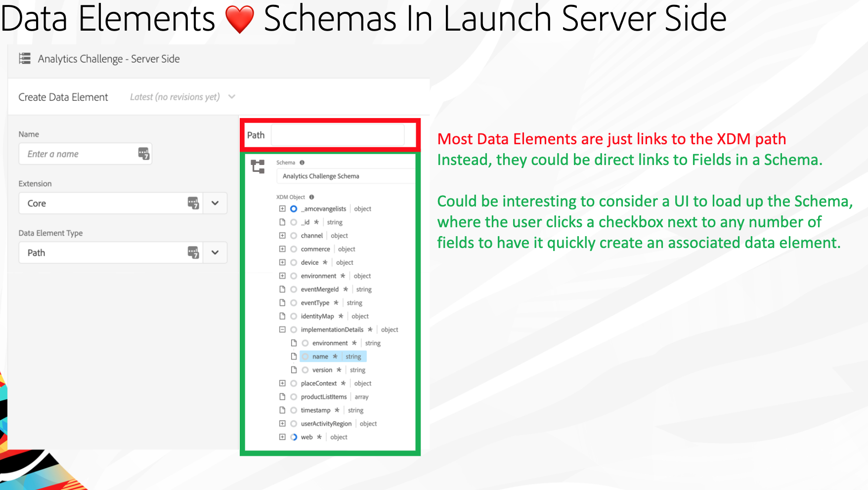Expand the userActivityRegion node
The width and height of the screenshot is (868, 490).
click(282, 424)
